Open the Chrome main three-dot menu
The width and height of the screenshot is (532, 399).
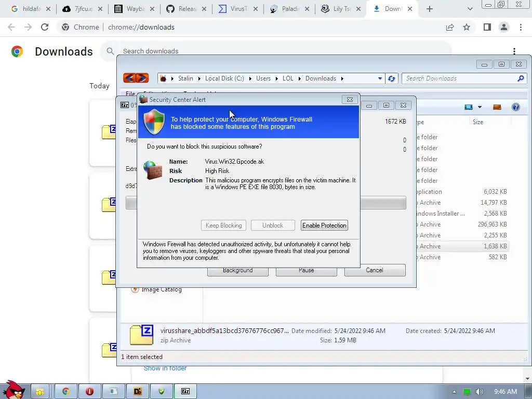tap(521, 27)
